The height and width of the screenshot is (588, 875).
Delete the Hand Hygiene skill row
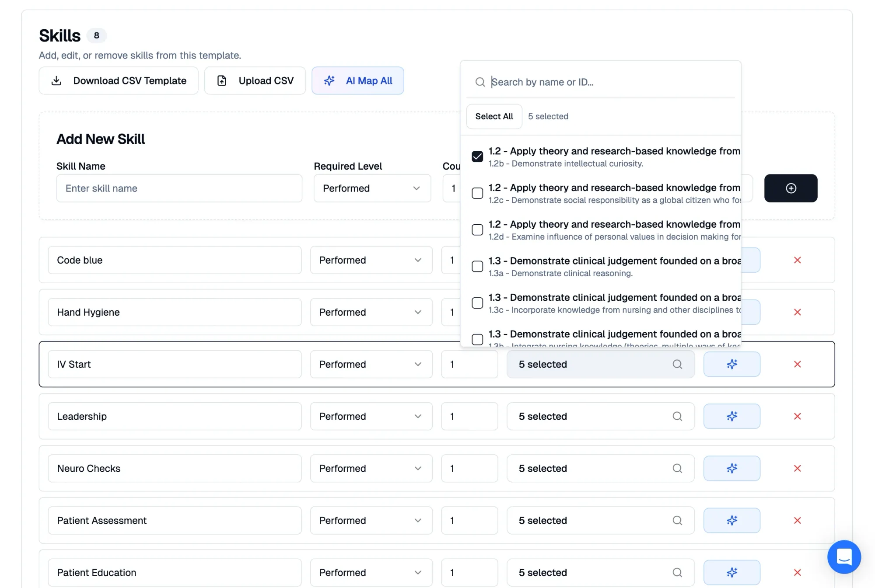tap(797, 312)
